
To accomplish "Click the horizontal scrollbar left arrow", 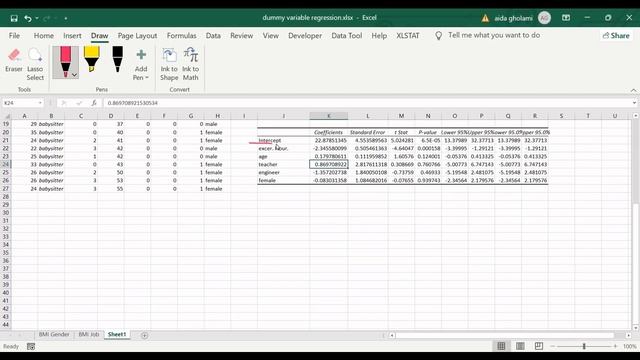I will coord(392,335).
